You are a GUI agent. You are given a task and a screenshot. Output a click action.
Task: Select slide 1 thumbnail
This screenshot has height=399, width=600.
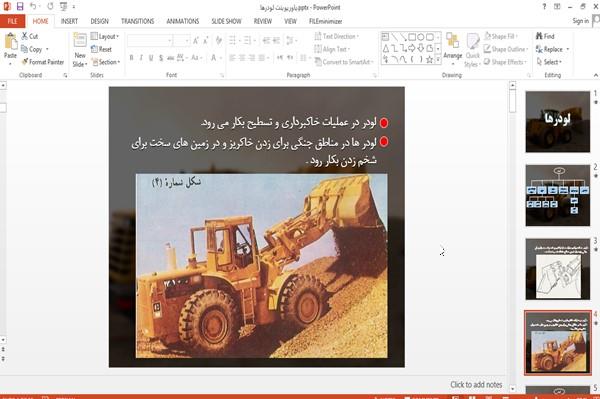point(558,122)
